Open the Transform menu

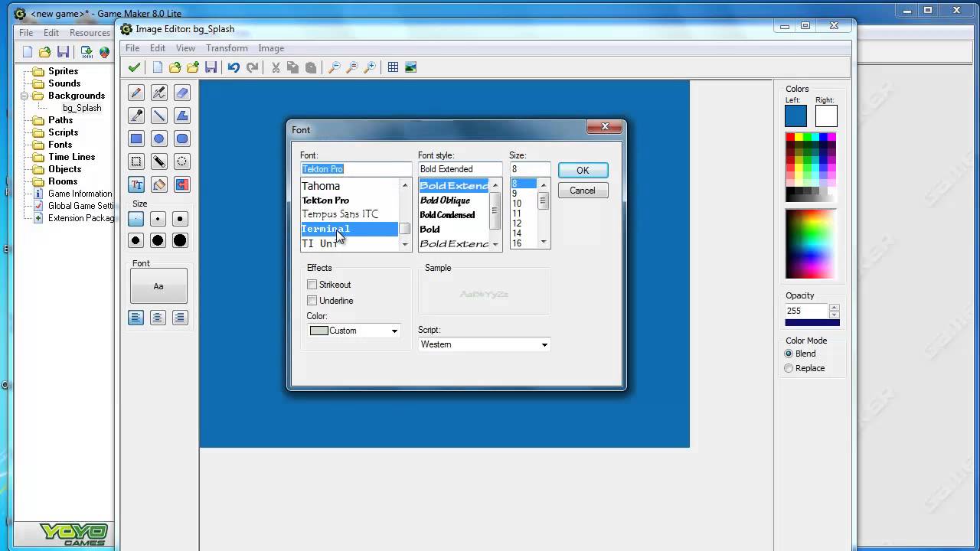pyautogui.click(x=227, y=48)
